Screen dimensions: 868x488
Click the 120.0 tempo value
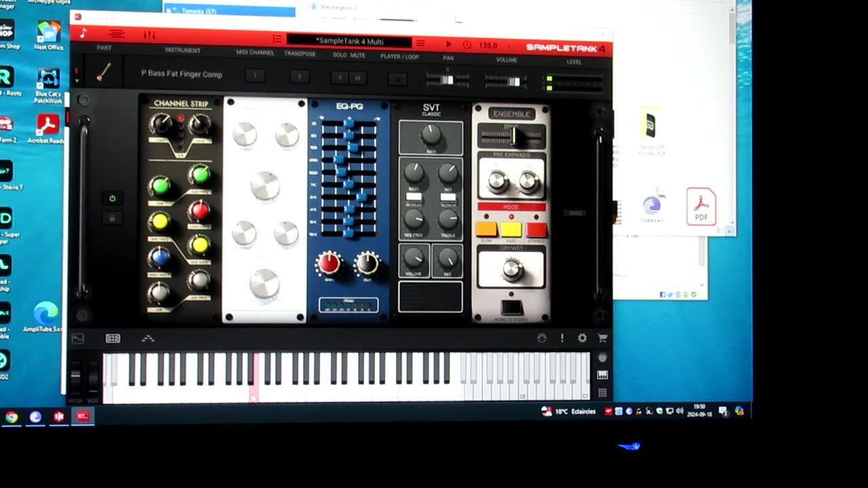click(x=488, y=45)
